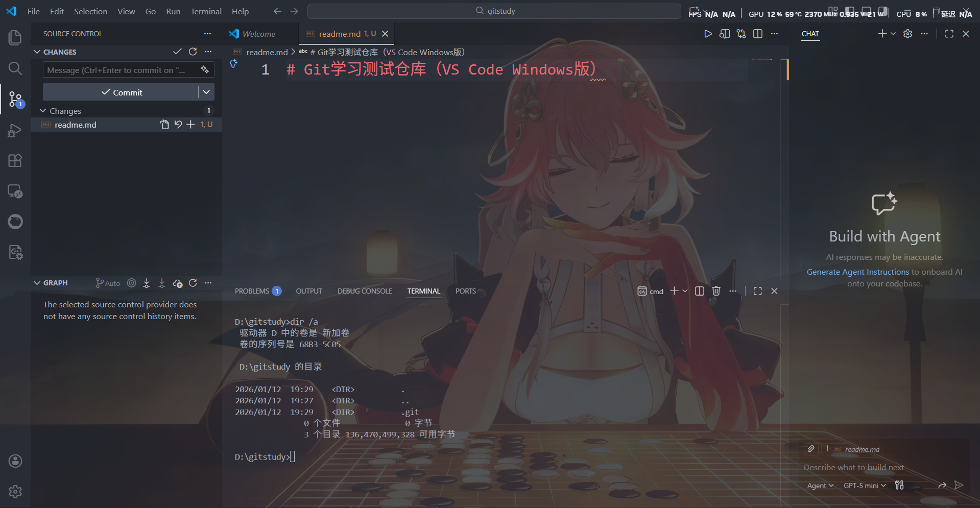Viewport: 980px width, 508px height.
Task: Switch to PORTS panel tab
Action: (x=465, y=291)
